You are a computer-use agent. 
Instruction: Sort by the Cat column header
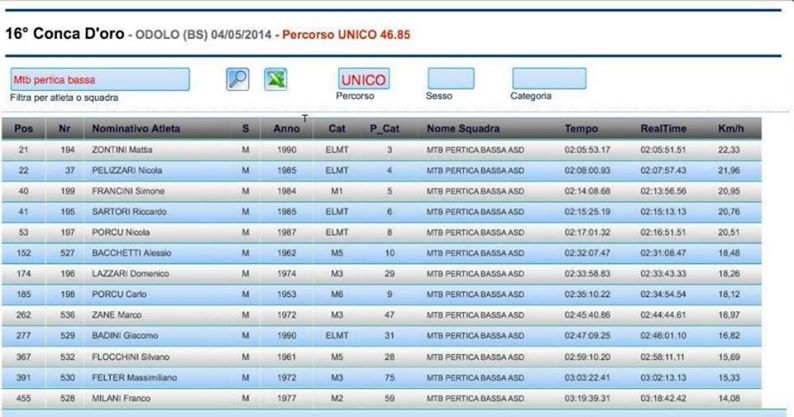click(337, 129)
